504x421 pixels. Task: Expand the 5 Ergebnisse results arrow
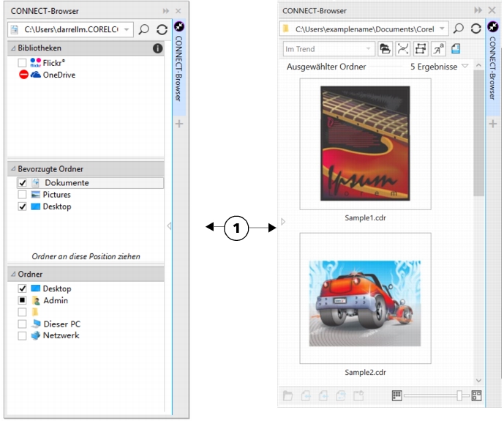(x=464, y=67)
